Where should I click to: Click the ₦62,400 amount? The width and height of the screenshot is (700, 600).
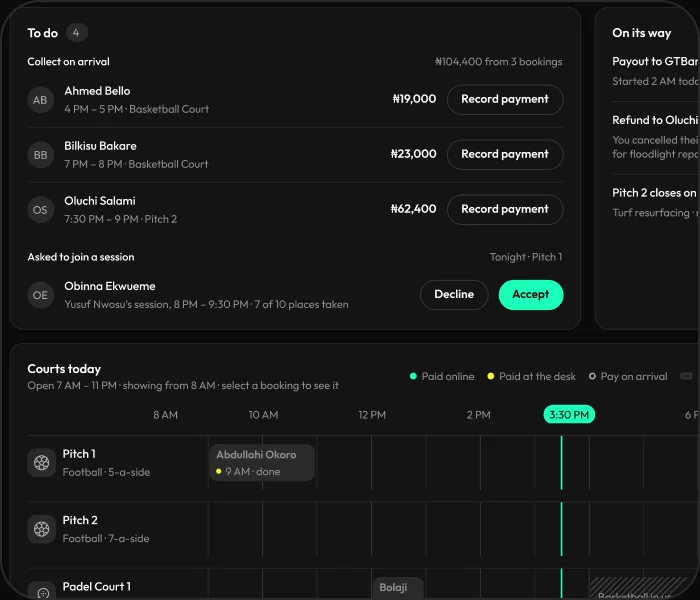click(x=413, y=209)
